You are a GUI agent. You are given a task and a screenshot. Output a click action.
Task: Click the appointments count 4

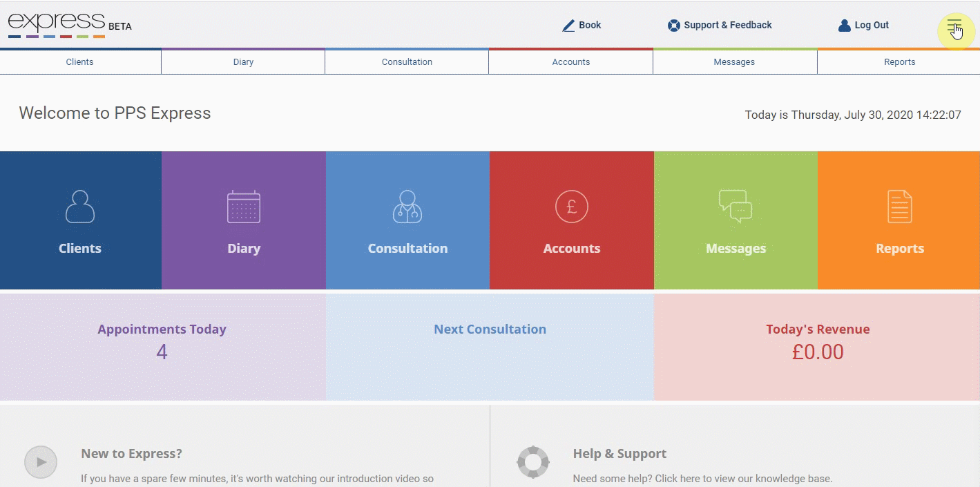(x=162, y=352)
